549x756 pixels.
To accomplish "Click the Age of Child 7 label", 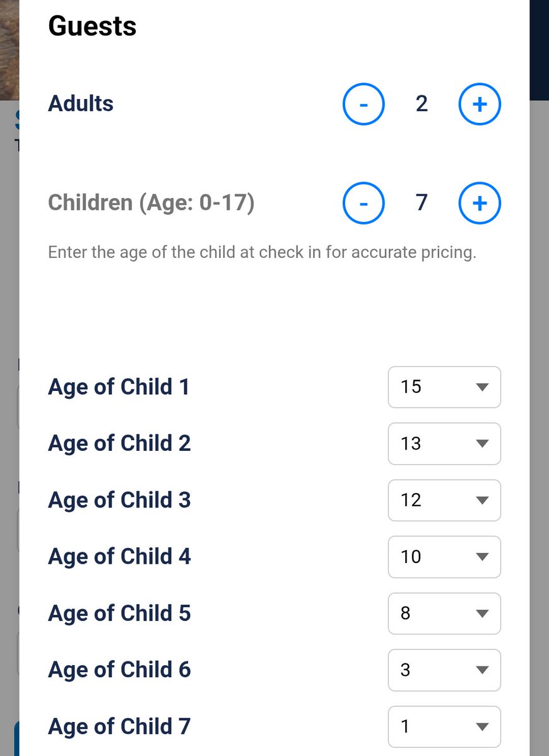I will (119, 726).
